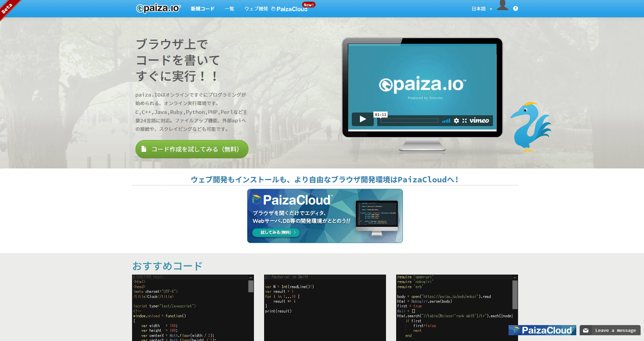Adjust the video volume bars
This screenshot has width=644, height=341.
point(446,121)
